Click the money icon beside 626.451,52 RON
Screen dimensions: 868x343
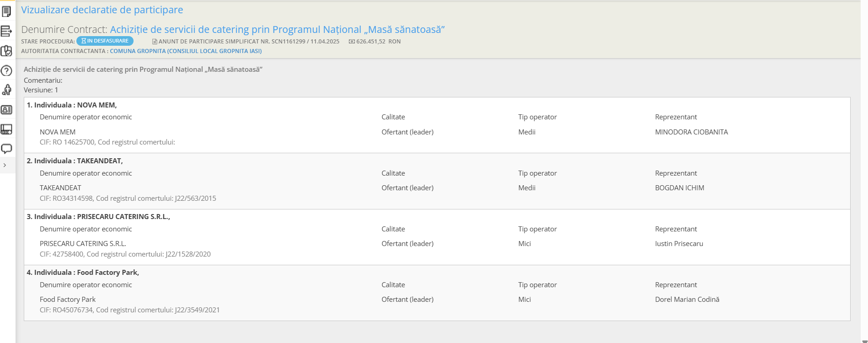(x=352, y=42)
